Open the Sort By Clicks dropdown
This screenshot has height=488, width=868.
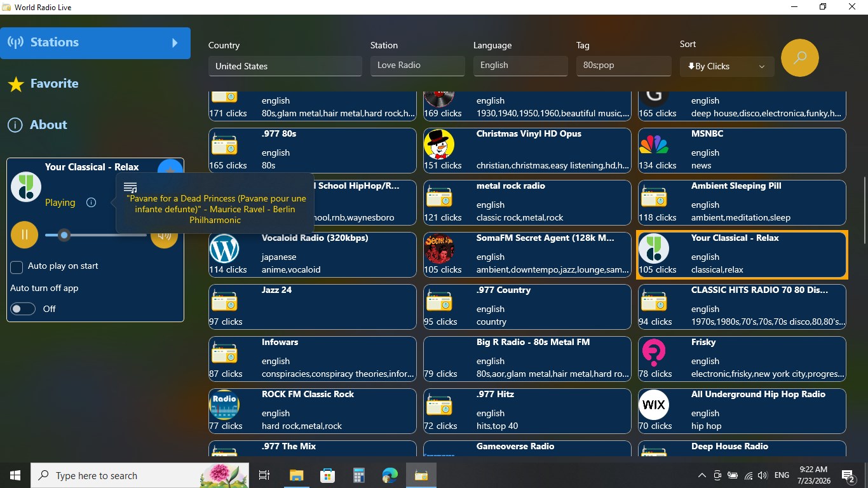click(x=727, y=66)
